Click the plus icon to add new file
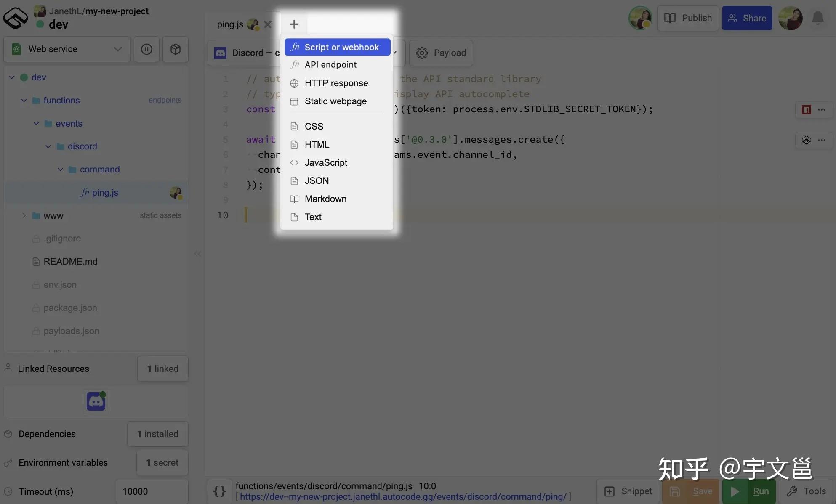Viewport: 836px width, 504px height. click(294, 24)
